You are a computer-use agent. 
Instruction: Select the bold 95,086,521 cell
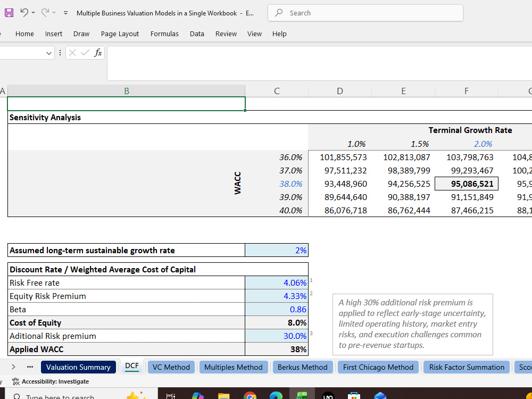467,184
